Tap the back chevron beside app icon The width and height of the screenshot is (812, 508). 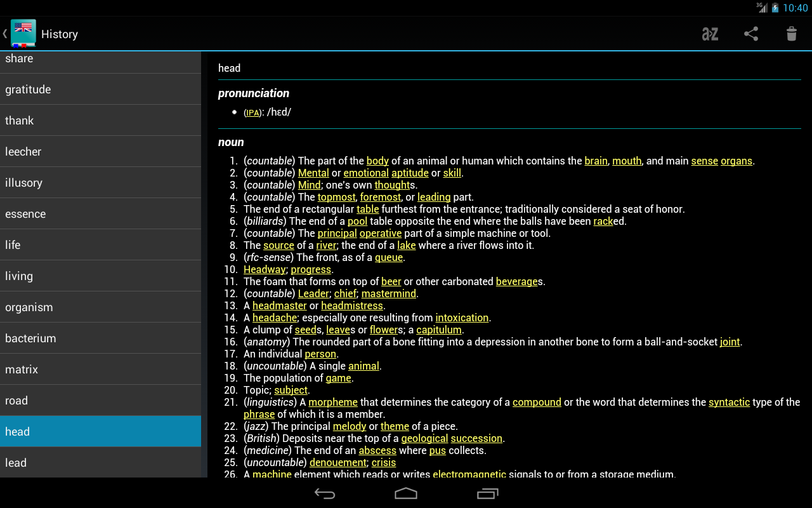pos(5,34)
